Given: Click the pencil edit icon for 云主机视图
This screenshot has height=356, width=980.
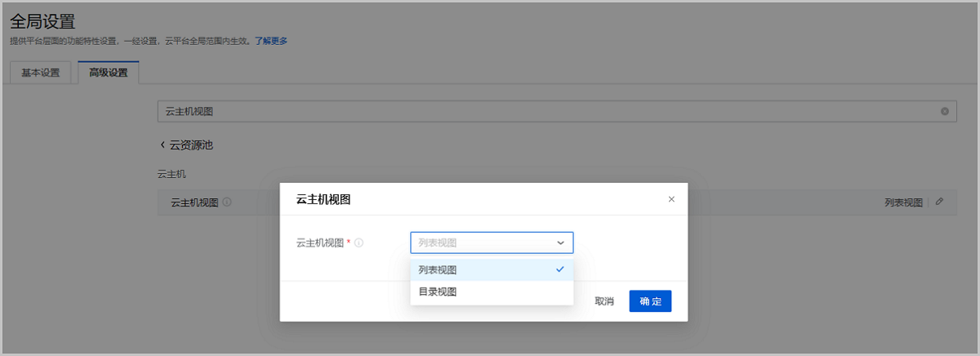Looking at the screenshot, I should [x=939, y=202].
